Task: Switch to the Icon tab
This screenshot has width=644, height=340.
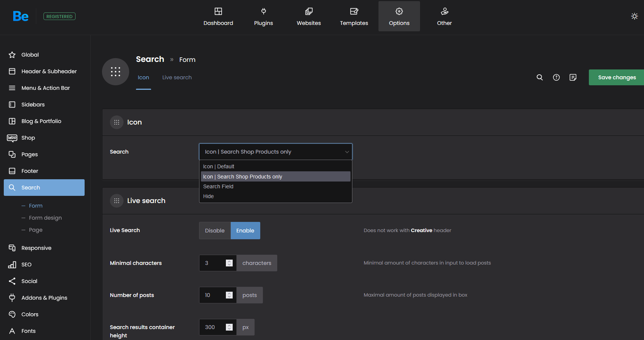Action: point(144,77)
